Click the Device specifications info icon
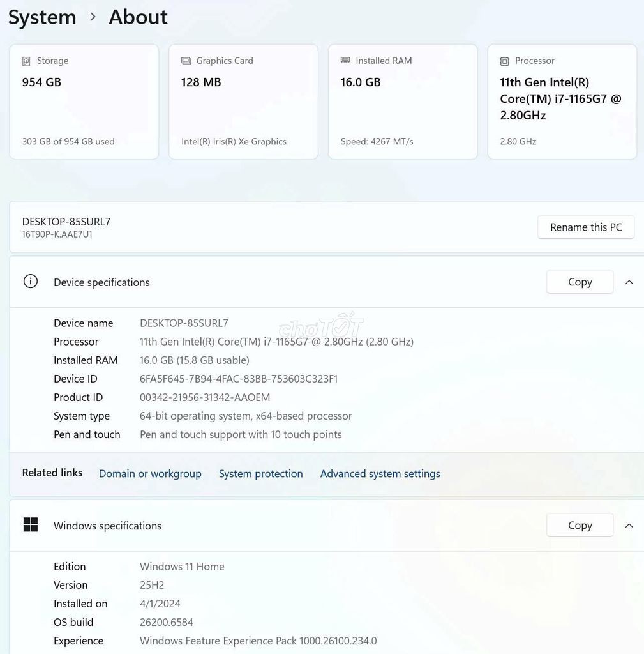This screenshot has width=644, height=654. (31, 282)
